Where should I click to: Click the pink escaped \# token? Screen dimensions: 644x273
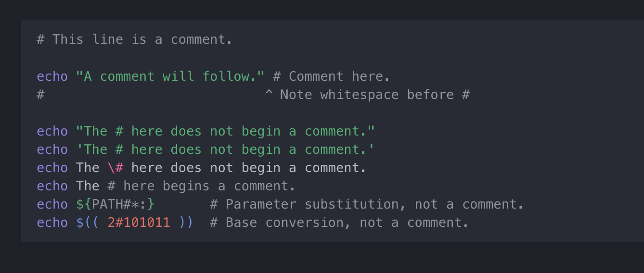pos(116,168)
